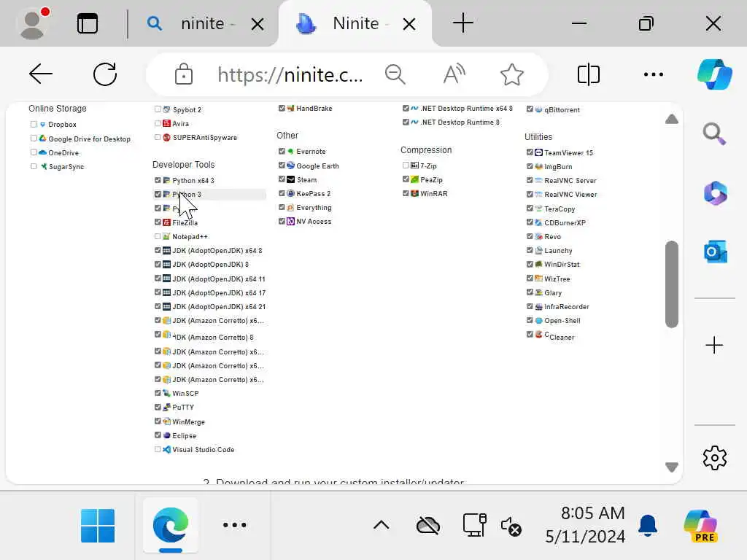Open taskbar overflow three dots
The image size is (747, 560).
point(234,525)
